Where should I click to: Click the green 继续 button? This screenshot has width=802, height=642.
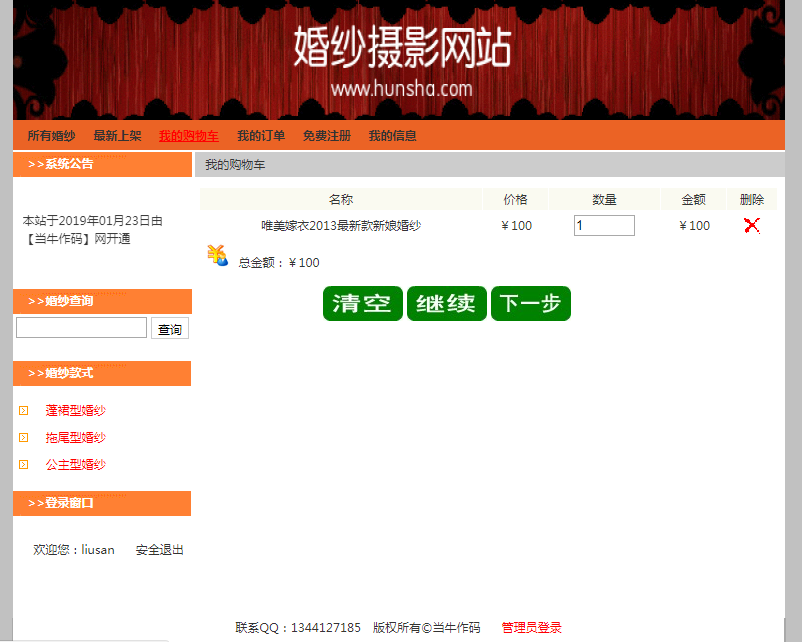[447, 303]
